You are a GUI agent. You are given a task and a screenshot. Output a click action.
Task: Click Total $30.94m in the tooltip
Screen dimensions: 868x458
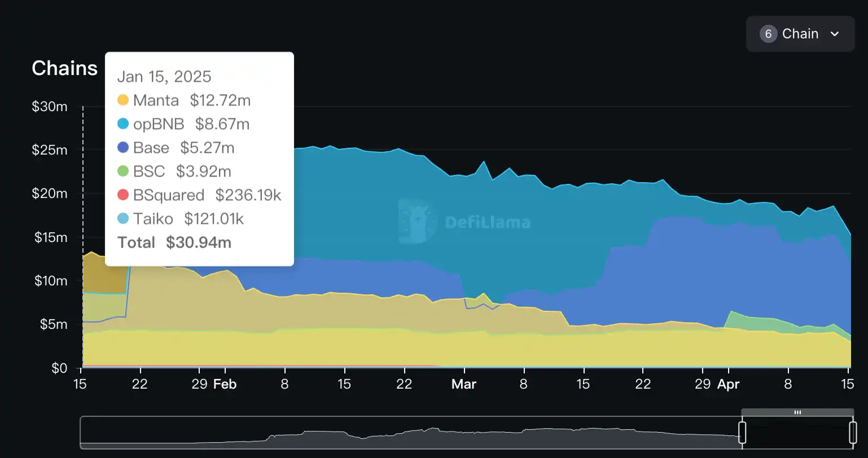point(174,243)
